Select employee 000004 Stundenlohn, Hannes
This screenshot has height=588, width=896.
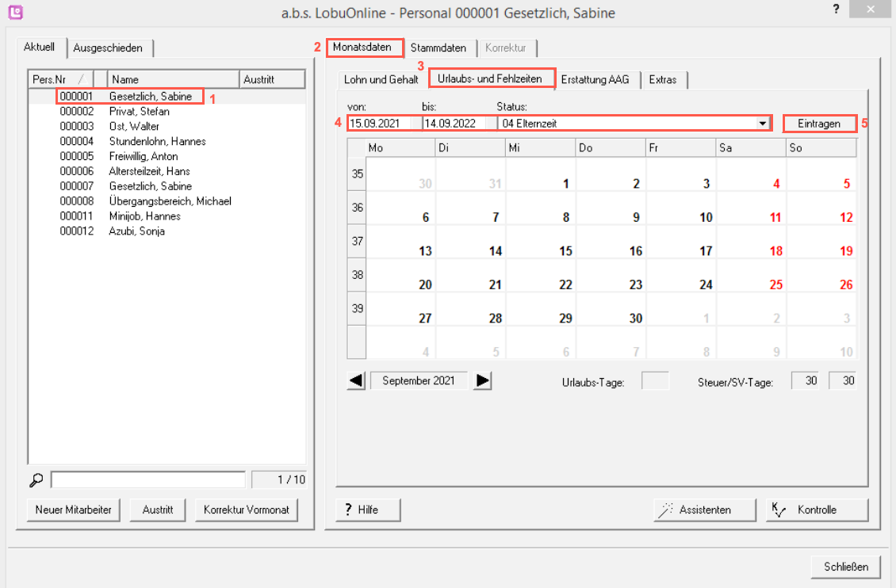157,141
